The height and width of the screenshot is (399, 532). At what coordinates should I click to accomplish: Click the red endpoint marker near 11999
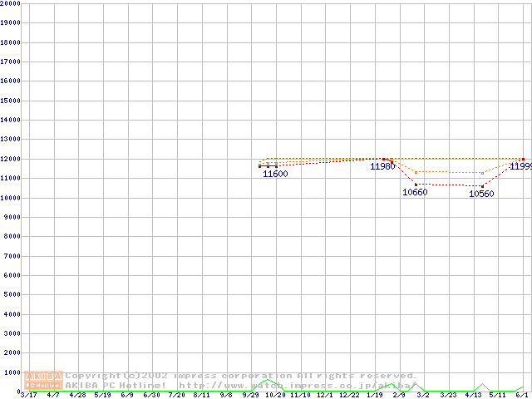pyautogui.click(x=523, y=159)
